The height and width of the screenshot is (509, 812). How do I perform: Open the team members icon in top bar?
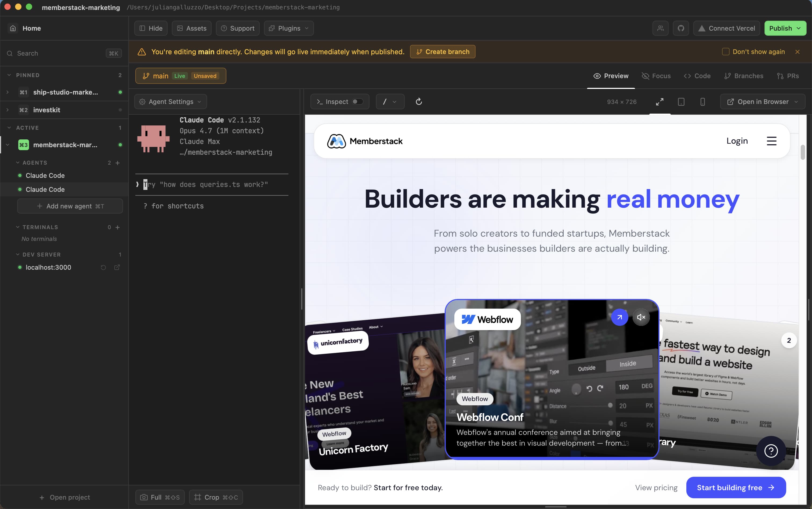(660, 28)
